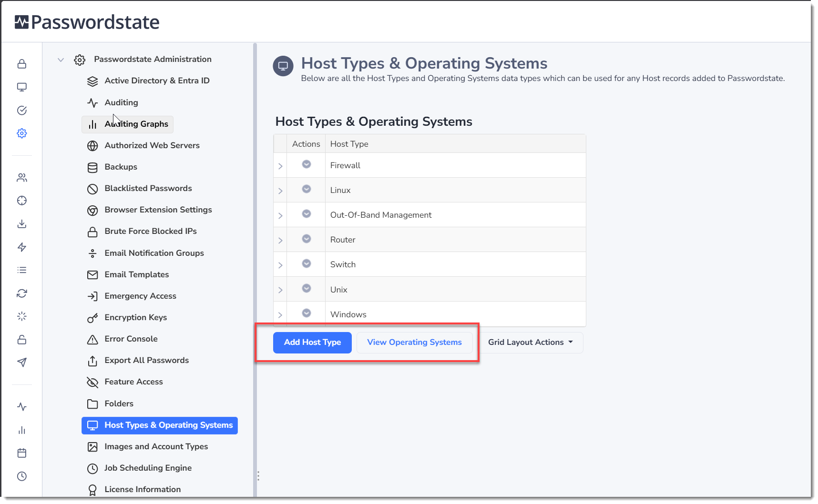Screen dimensions: 818x504
Task: Click the circled checkmark icon in left rail
Action: tap(22, 111)
